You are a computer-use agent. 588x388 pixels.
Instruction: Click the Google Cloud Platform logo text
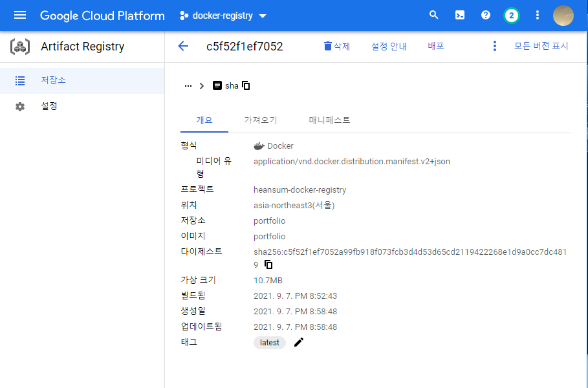point(102,16)
